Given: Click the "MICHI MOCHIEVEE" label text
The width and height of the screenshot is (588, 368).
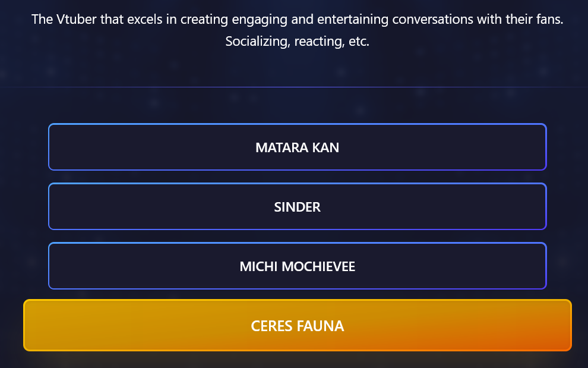Looking at the screenshot, I should [x=297, y=266].
